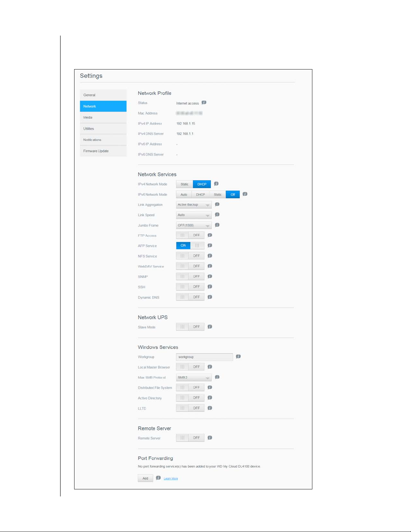Select Off for IPv6 Network Mode
Image resolution: width=411 pixels, height=532 pixels.
[x=233, y=195]
